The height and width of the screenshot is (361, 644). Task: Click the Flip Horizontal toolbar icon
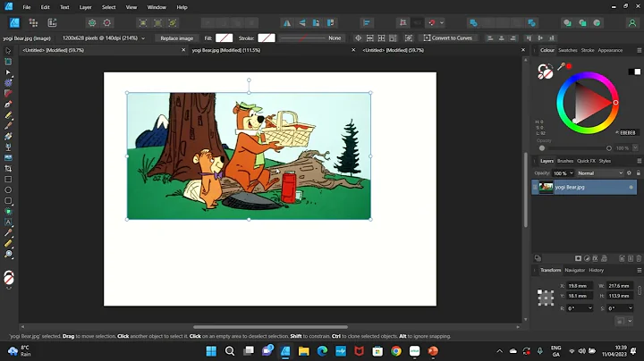[287, 23]
